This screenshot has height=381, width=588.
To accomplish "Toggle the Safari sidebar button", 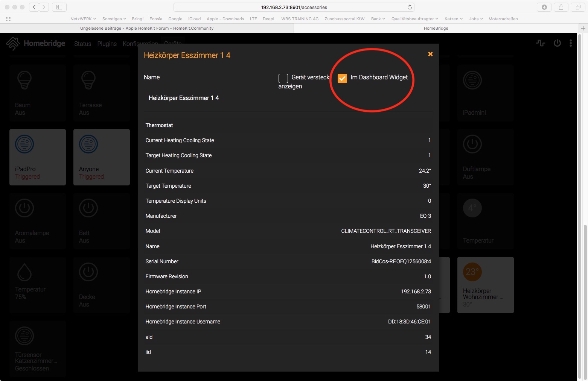I will (x=59, y=7).
